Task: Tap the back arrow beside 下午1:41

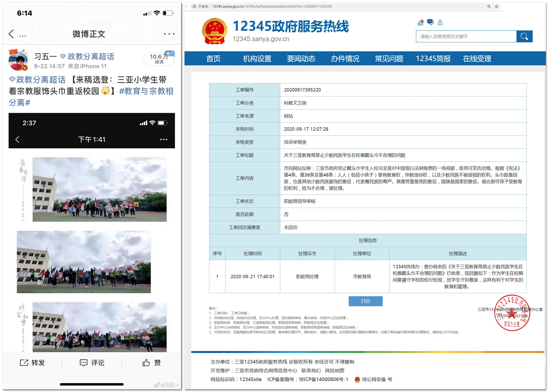Action: click(17, 140)
